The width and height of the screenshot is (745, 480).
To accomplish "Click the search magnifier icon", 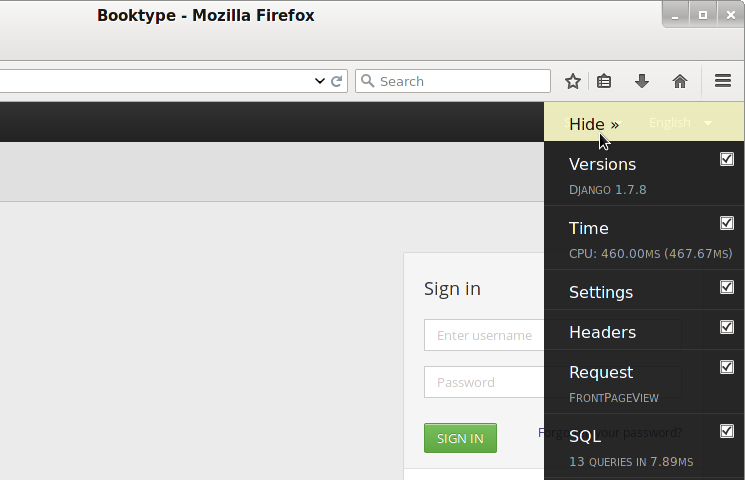I will pyautogui.click(x=367, y=81).
